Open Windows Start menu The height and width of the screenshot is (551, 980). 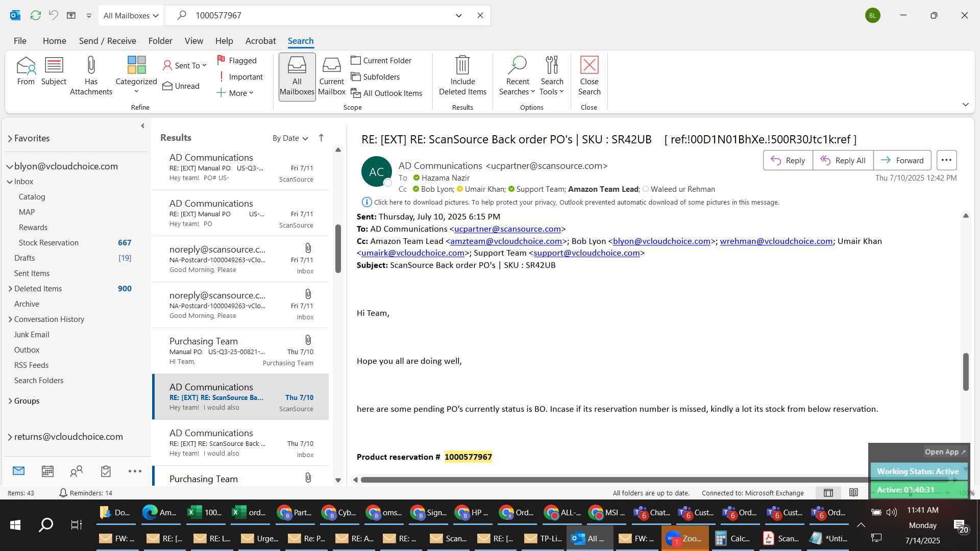[x=15, y=524]
